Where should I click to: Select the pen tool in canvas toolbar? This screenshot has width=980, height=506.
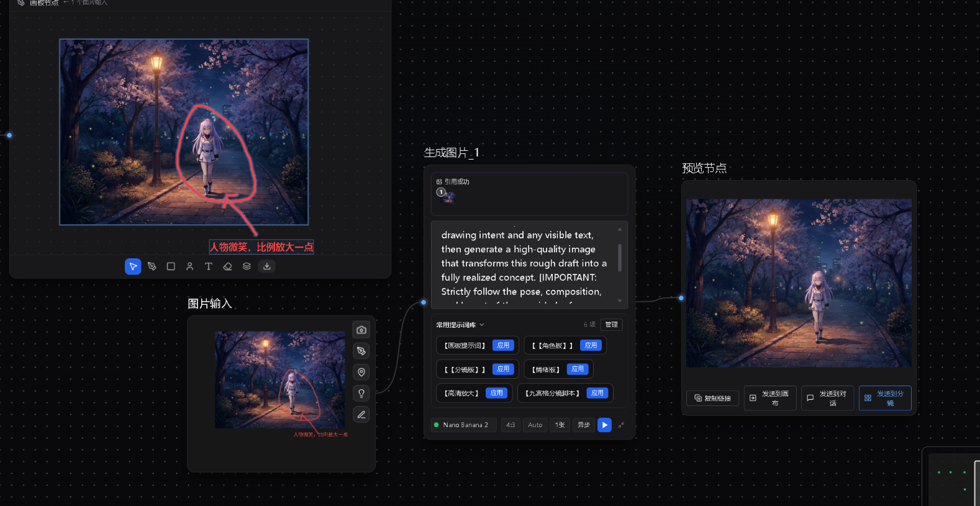point(152,266)
